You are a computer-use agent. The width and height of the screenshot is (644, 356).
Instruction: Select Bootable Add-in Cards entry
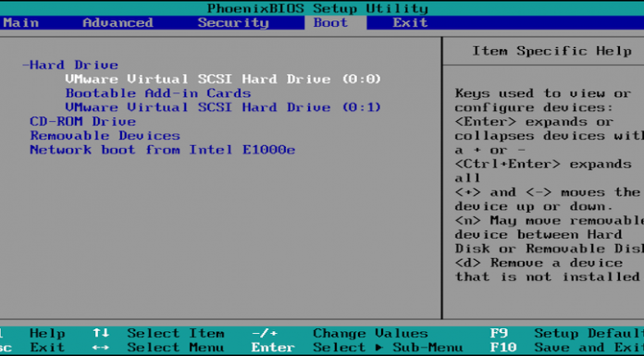(158, 93)
